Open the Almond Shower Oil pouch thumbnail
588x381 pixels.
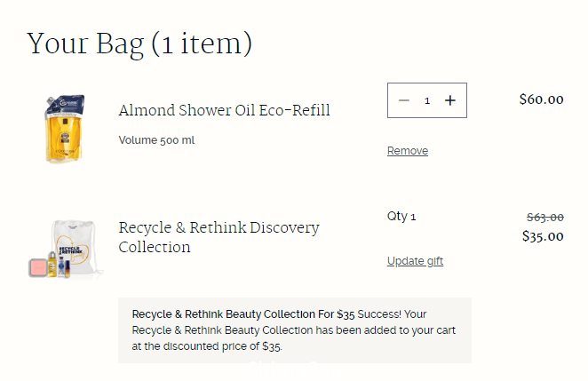pyautogui.click(x=64, y=129)
